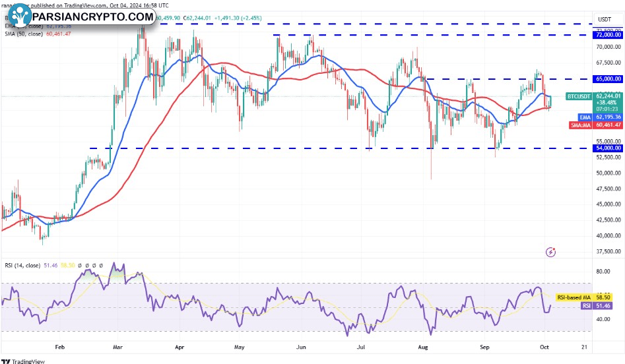
Task: Click the 40.00 RSI axis label
Action: [603, 319]
